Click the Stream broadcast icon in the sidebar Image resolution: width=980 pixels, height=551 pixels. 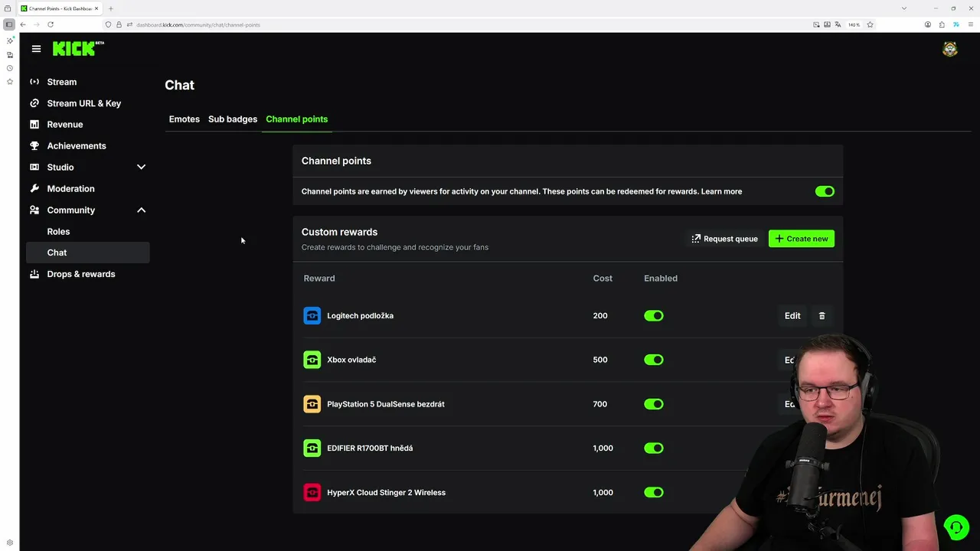(x=34, y=82)
